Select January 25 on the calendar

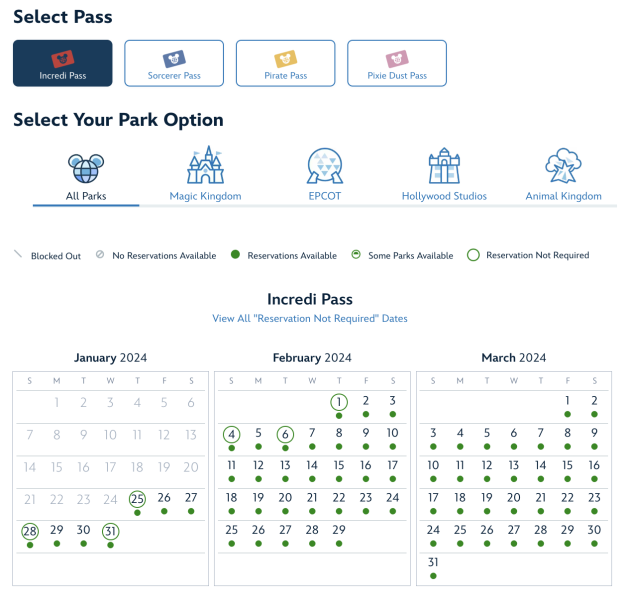tap(138, 498)
